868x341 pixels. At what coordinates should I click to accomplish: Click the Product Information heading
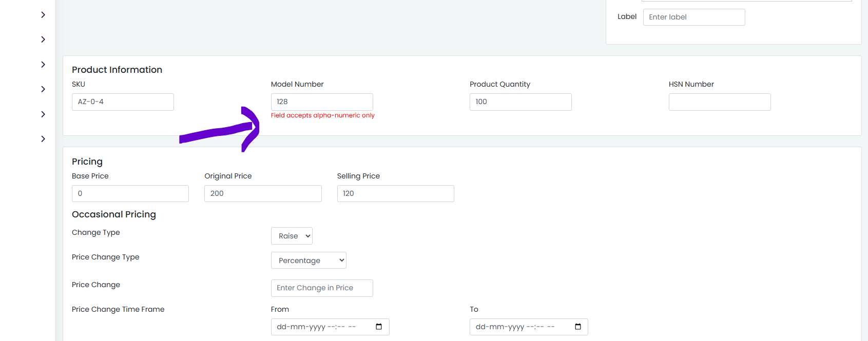click(117, 70)
